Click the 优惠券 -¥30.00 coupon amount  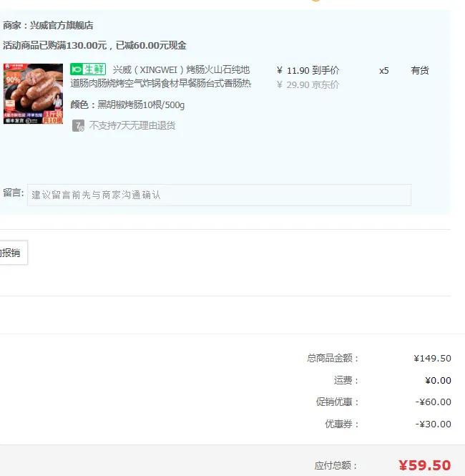pos(433,424)
